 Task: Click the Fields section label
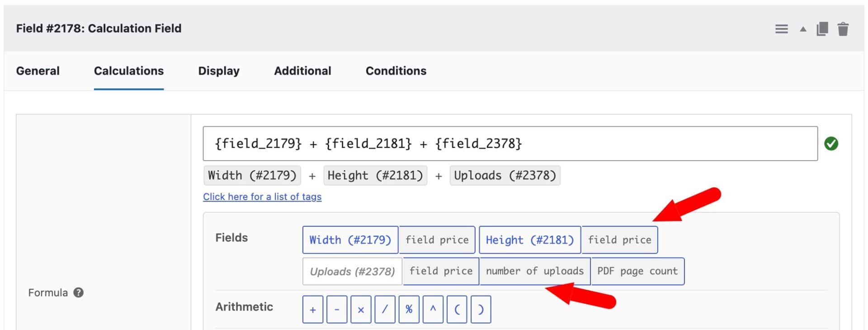pos(231,238)
